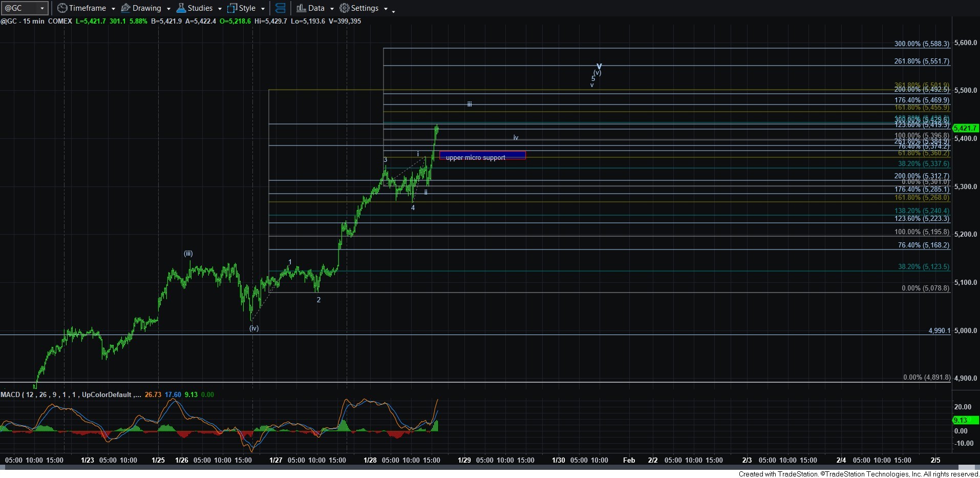Image resolution: width=980 pixels, height=478 pixels.
Task: Open the symbol list arrow beside @GC
Action: (x=42, y=8)
